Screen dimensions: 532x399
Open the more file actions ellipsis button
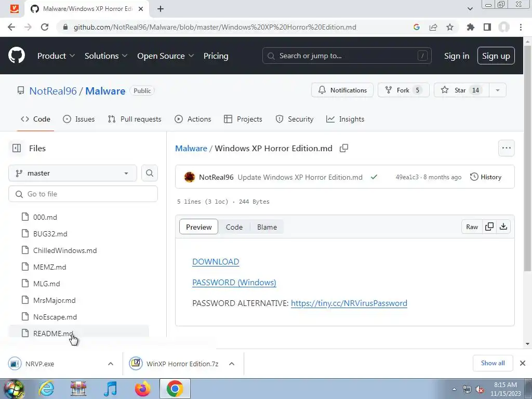pos(506,148)
